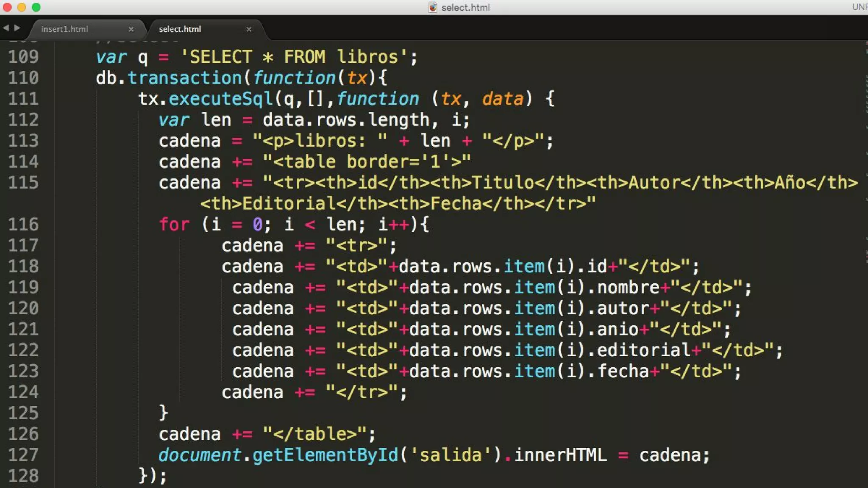Viewport: 868px width, 488px height.
Task: Click the nombre property on line 119
Action: click(x=629, y=288)
